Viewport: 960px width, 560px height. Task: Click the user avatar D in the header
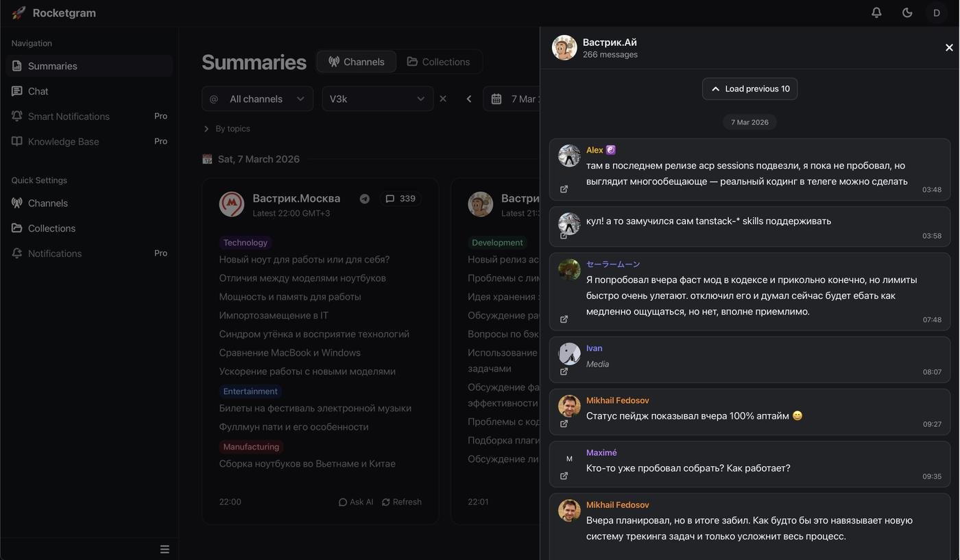coord(937,12)
